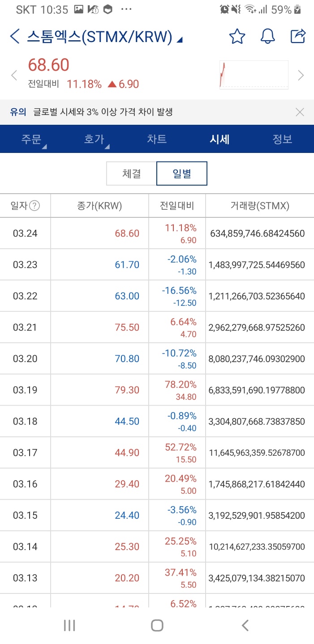The height and width of the screenshot is (644, 314).
Task: Tap the 25.25% change for 03.14
Action: click(181, 541)
